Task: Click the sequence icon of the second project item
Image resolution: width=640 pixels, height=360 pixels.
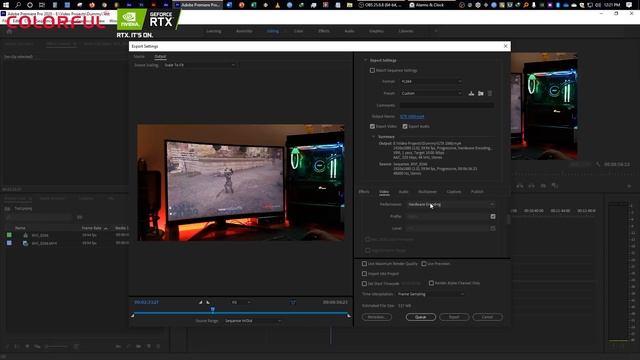Action: pyautogui.click(x=25, y=243)
